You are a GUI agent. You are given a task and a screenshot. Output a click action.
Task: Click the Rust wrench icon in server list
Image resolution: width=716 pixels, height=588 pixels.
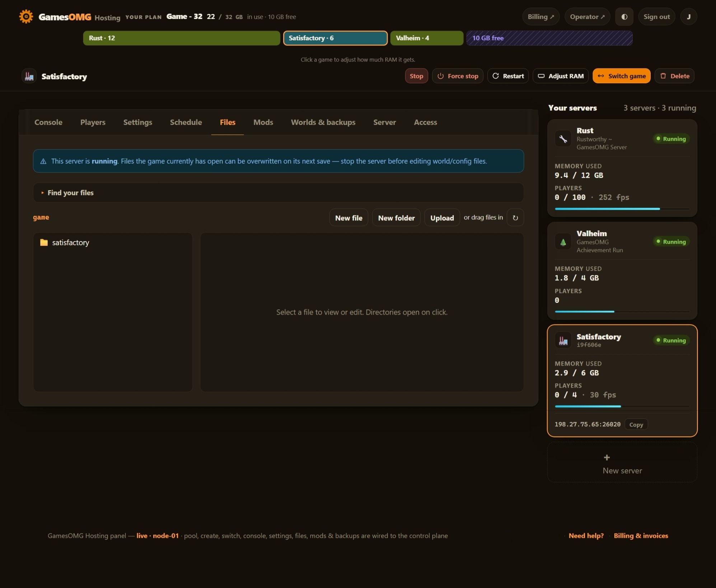[x=563, y=139]
